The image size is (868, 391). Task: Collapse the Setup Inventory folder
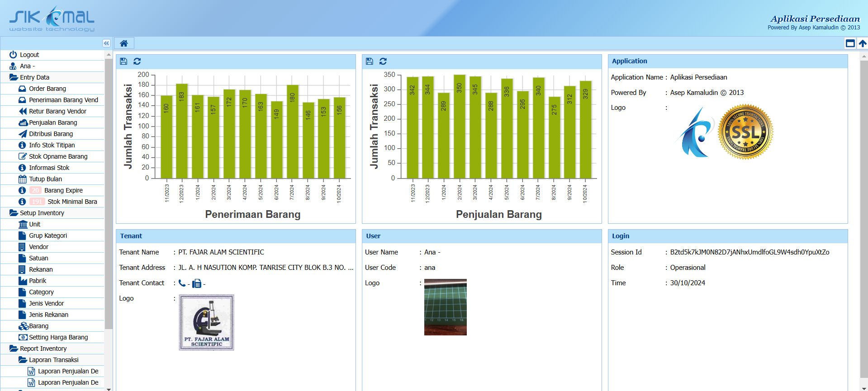tap(13, 213)
